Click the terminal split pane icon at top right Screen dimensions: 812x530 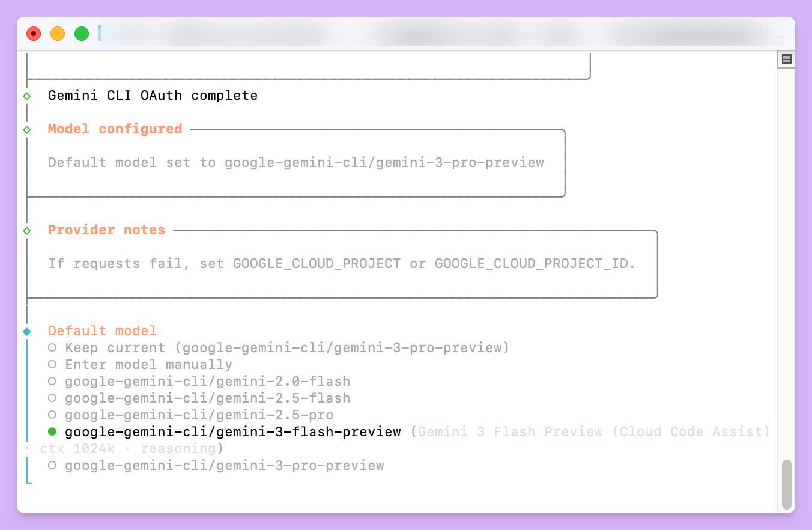(787, 59)
